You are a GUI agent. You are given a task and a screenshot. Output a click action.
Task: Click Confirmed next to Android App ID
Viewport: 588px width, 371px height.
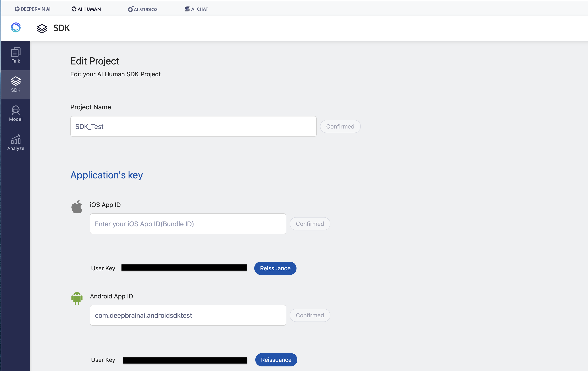click(x=310, y=315)
